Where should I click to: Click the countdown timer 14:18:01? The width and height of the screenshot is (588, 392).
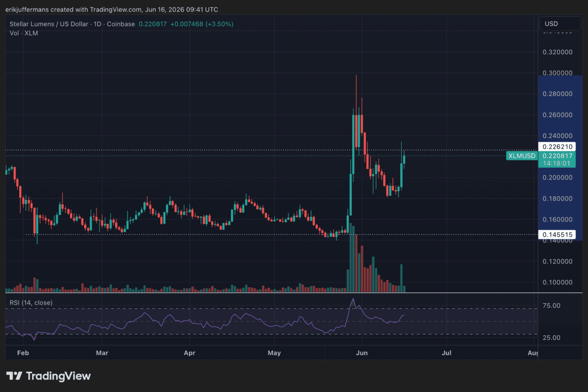point(556,163)
